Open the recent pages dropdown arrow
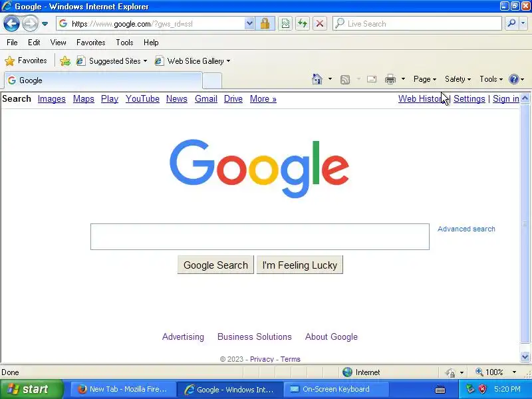The image size is (532, 399). click(45, 24)
